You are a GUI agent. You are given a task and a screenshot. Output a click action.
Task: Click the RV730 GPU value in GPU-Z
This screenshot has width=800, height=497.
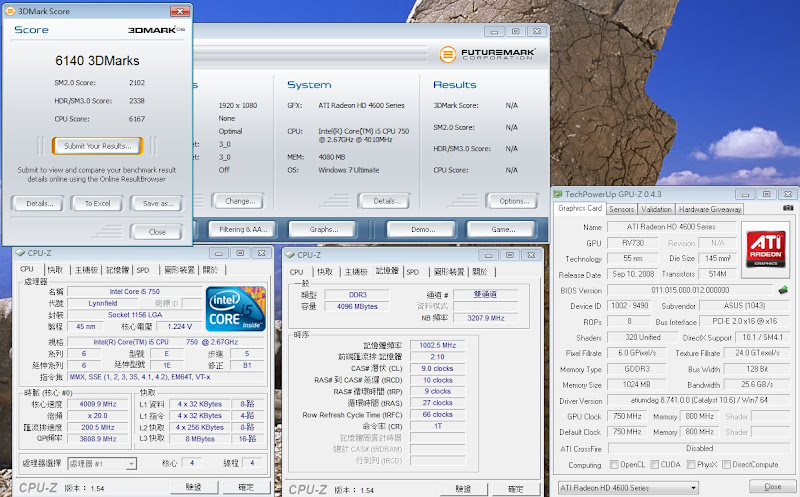tap(633, 243)
